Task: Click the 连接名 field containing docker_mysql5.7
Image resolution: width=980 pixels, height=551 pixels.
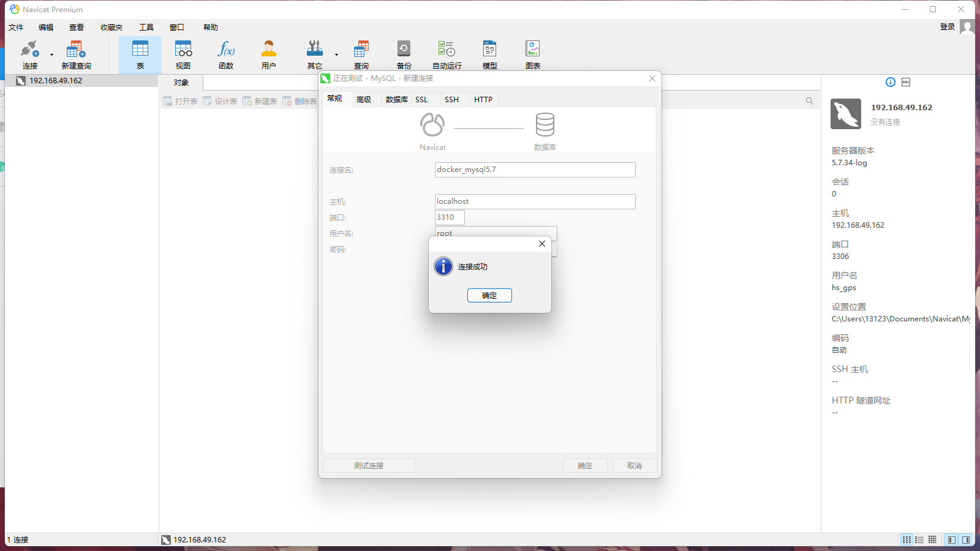Action: click(x=535, y=170)
